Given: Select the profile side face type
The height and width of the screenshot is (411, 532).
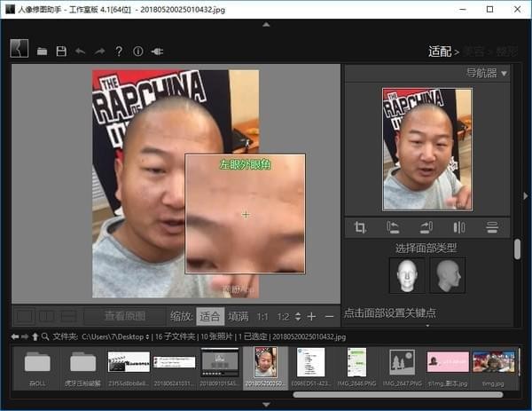Looking at the screenshot, I should (x=448, y=275).
